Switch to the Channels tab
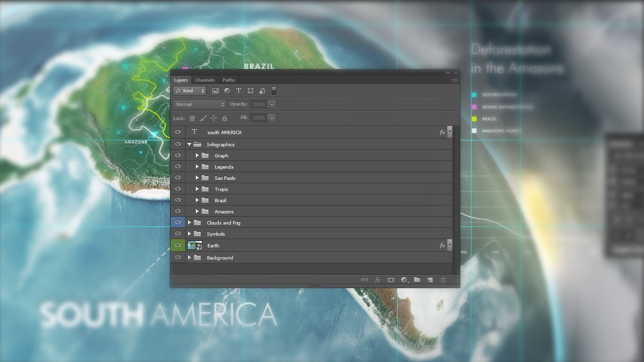 tap(205, 80)
